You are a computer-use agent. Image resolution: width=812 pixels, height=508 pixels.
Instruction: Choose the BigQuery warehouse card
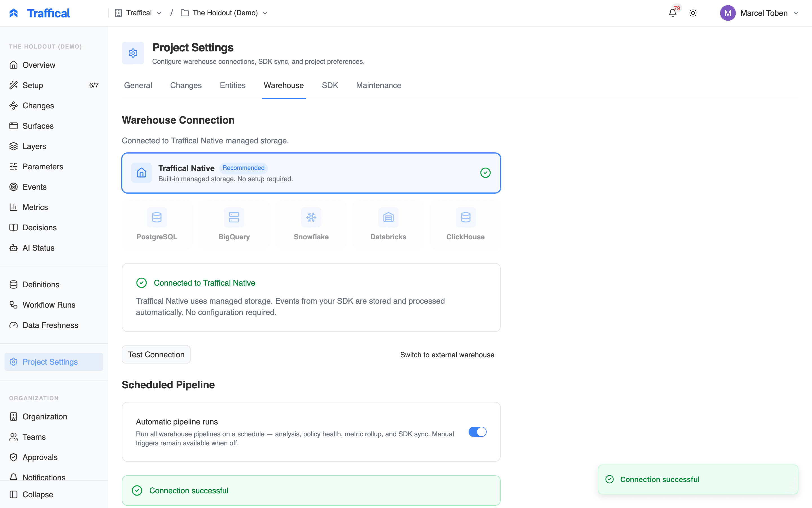click(x=234, y=224)
